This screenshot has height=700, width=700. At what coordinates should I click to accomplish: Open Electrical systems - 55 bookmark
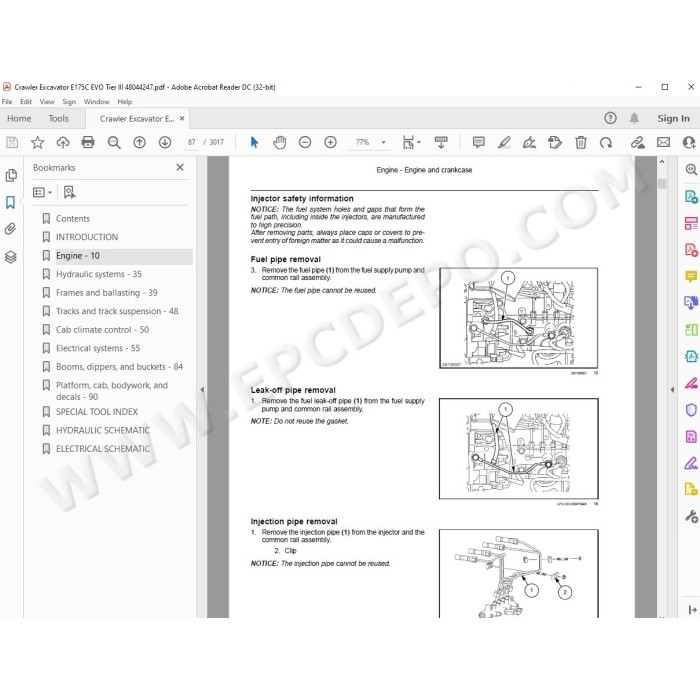pyautogui.click(x=98, y=348)
